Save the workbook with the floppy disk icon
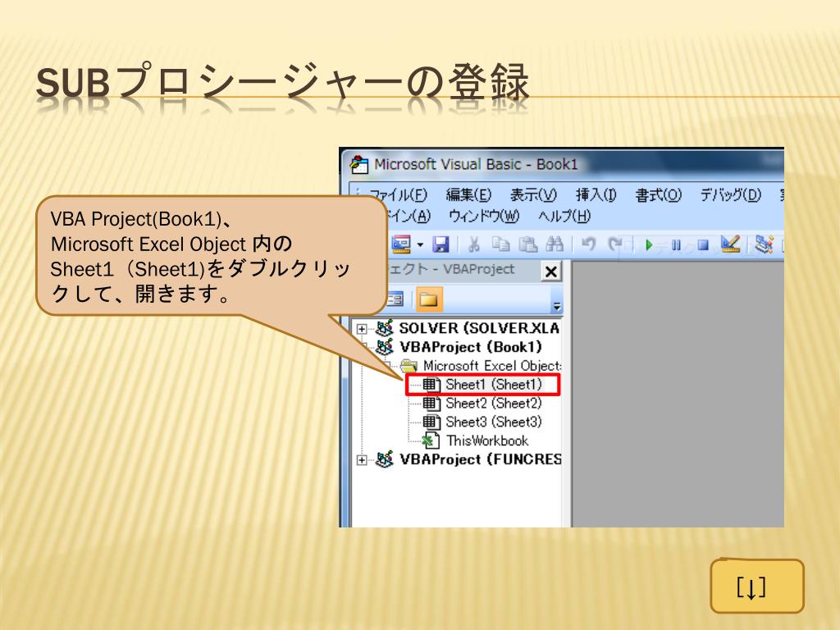840x630 pixels. (x=441, y=244)
